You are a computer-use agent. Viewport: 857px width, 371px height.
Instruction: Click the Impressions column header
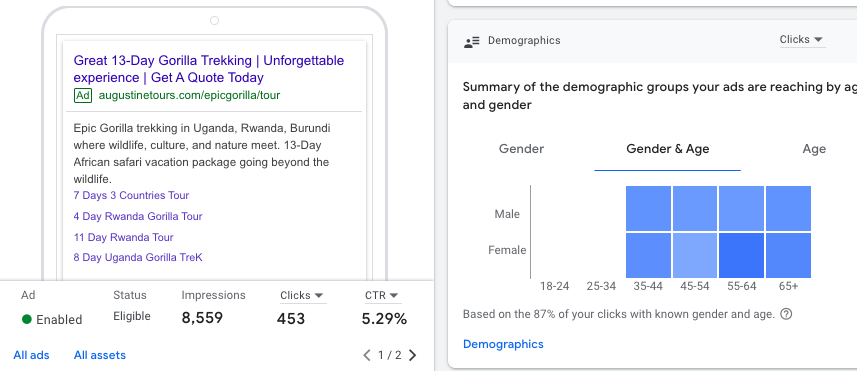[x=214, y=296]
